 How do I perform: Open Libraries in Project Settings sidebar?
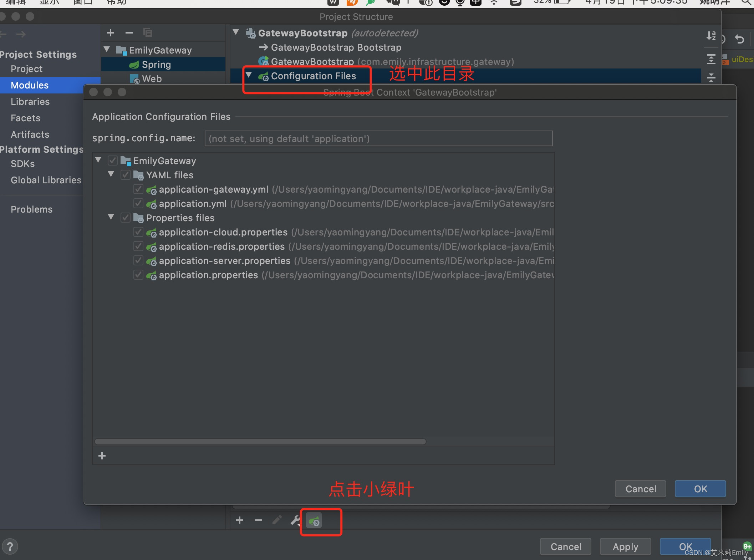point(30,102)
